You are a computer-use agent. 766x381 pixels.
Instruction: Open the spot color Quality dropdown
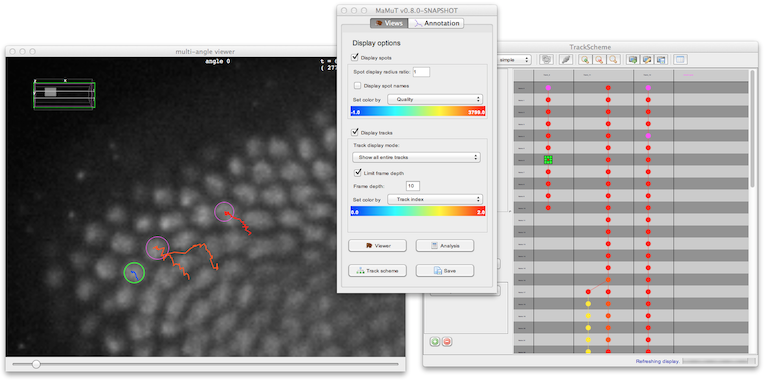pyautogui.click(x=435, y=99)
